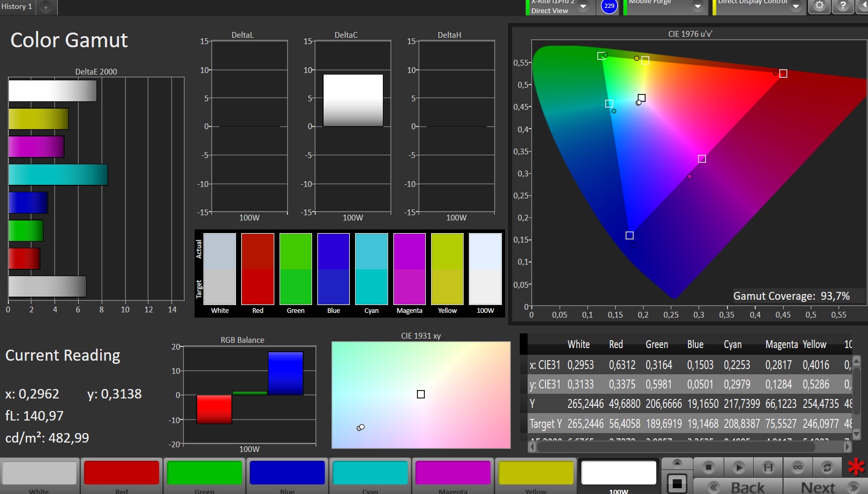Click white point square in CIE 1931 xy chart
The height and width of the screenshot is (494, 868).
[x=421, y=394]
